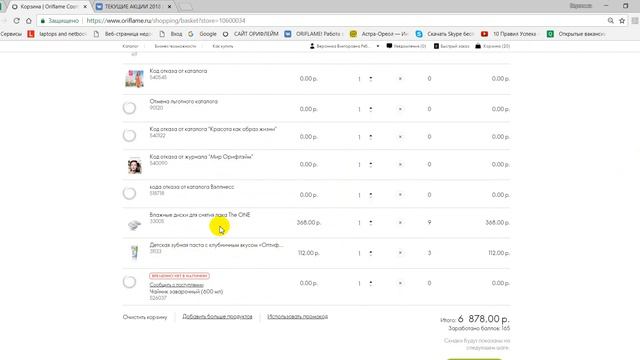Close the Корзина Oriflame tab
The width and height of the screenshot is (640, 360).
tap(85, 7)
